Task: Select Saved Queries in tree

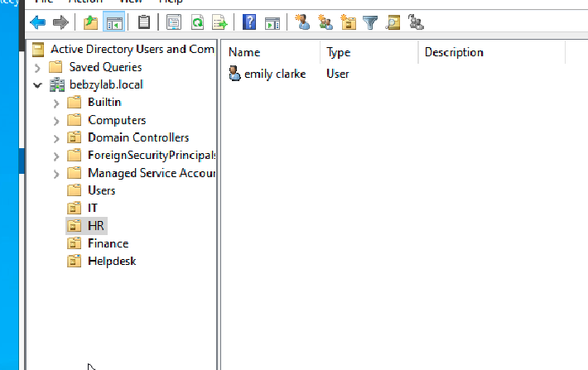Action: tap(105, 67)
